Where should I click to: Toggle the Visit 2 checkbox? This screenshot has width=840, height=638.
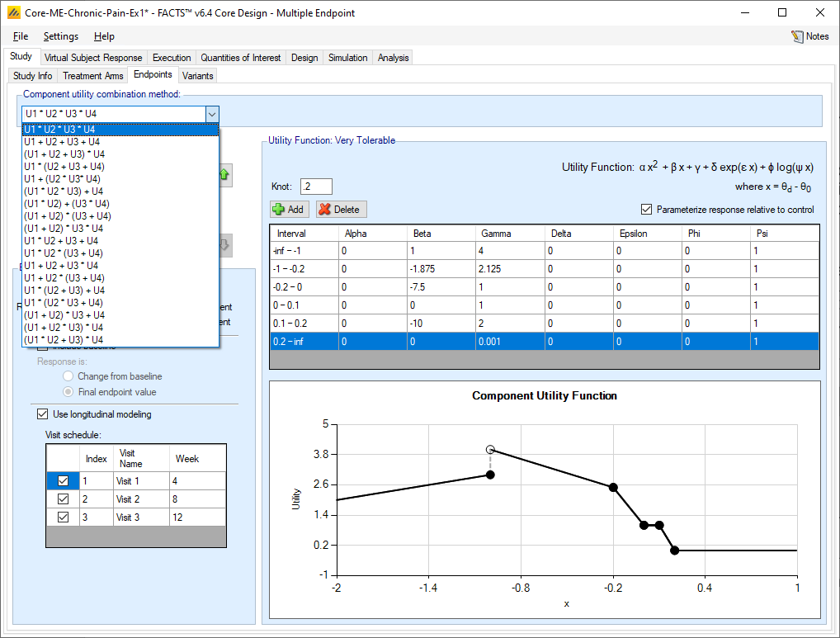click(63, 499)
